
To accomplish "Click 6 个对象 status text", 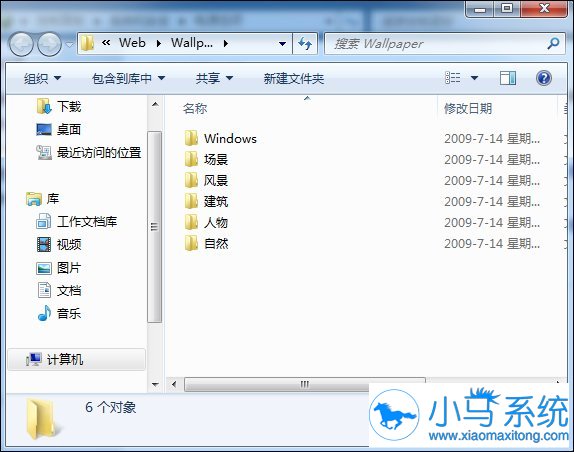I will [111, 407].
